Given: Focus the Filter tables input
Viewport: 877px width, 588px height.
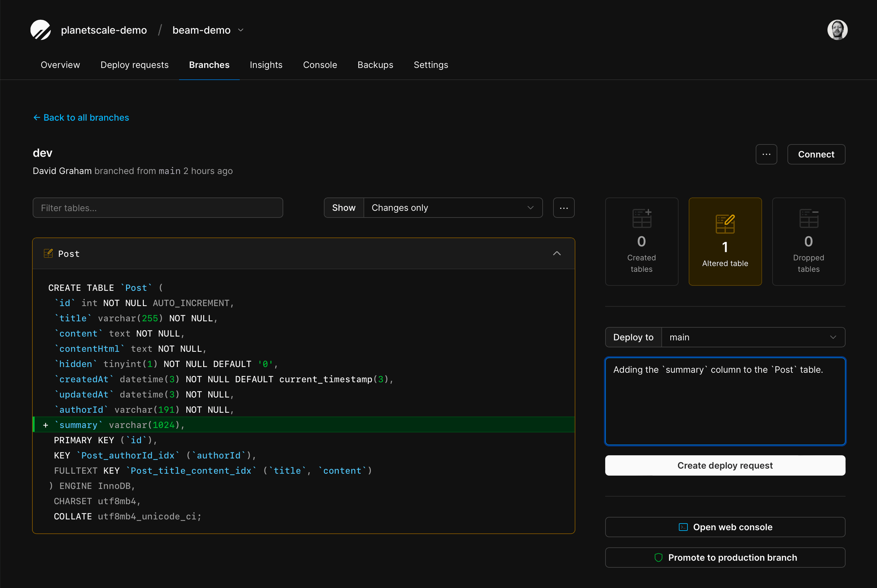Looking at the screenshot, I should (x=158, y=208).
